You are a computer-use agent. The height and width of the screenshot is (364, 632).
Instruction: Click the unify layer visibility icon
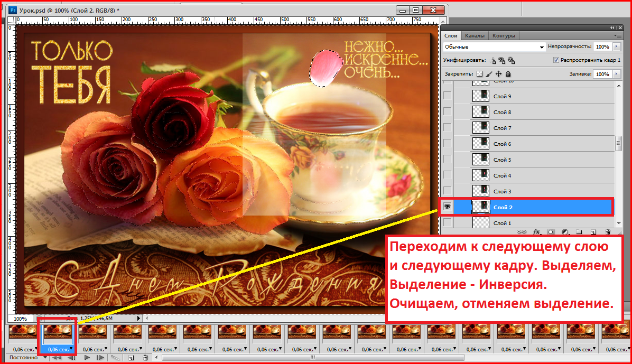tap(502, 60)
